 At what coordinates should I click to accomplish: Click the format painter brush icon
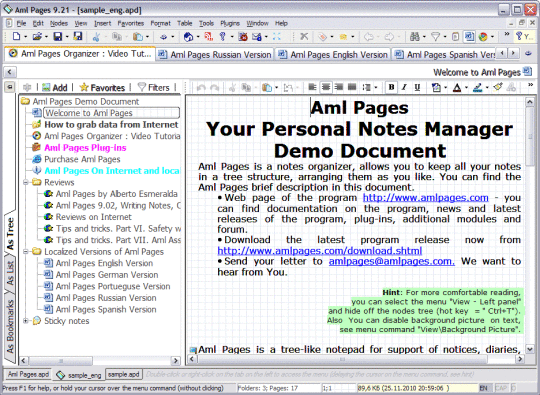498,87
